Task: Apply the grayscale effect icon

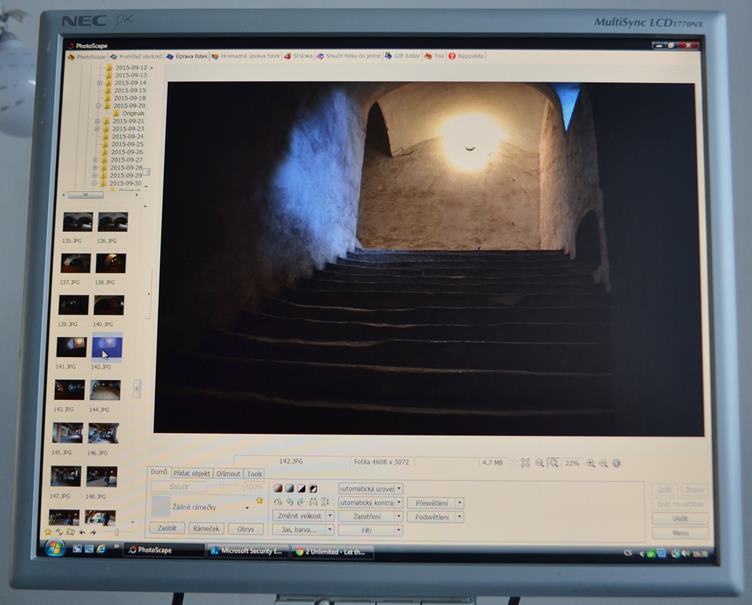Action: pos(289,488)
